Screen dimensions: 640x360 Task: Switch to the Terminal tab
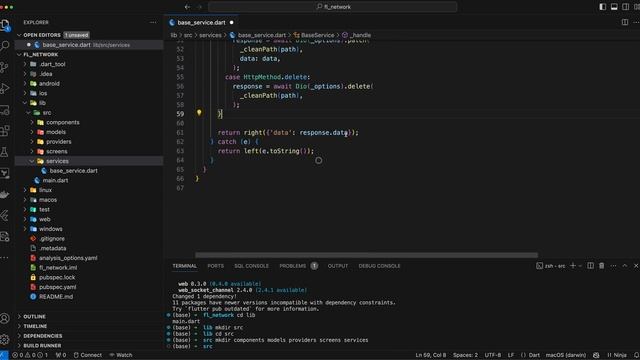click(184, 266)
